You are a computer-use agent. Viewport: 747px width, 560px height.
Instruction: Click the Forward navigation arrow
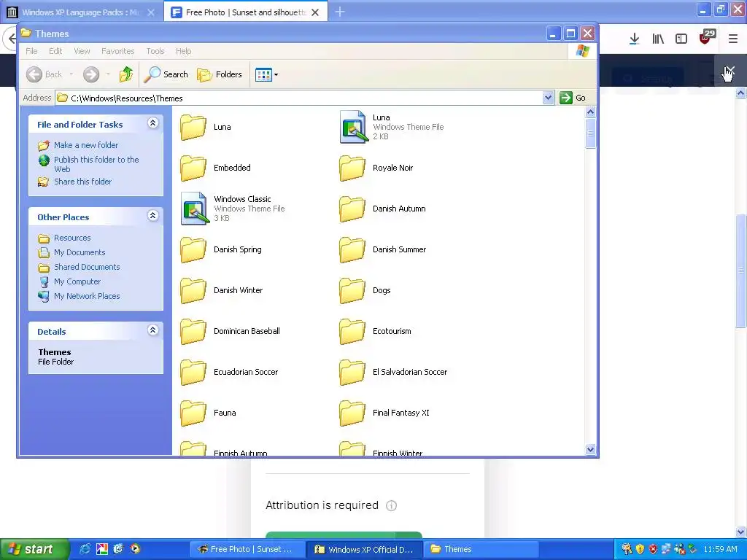(91, 74)
